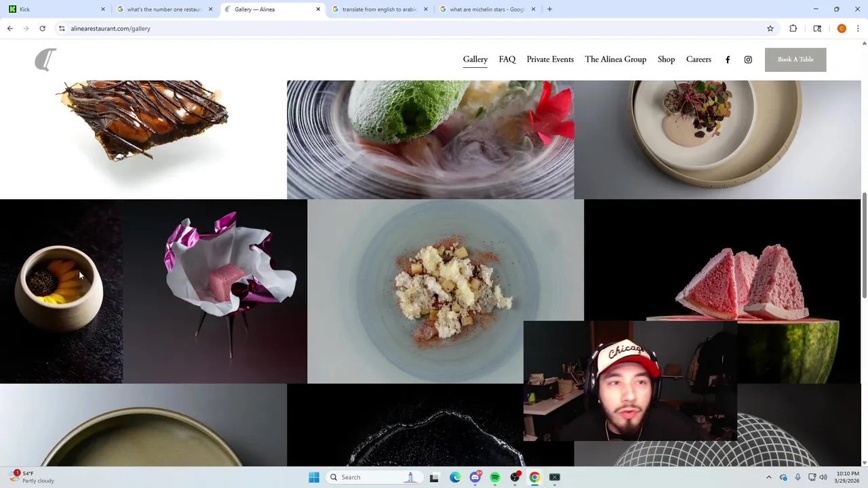This screenshot has width=868, height=488.
Task: Click the page vertical scrollbar thumb
Action: click(x=865, y=245)
